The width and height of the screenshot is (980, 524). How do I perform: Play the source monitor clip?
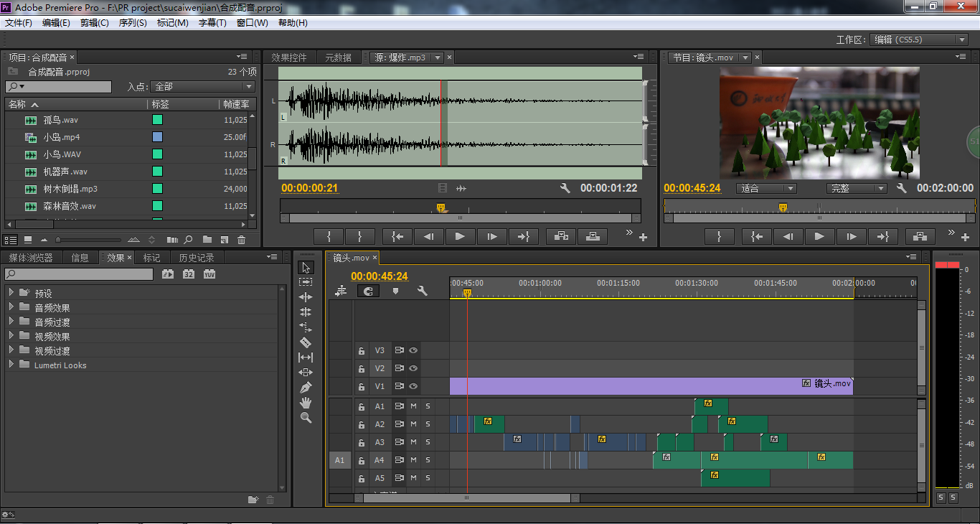(x=460, y=236)
